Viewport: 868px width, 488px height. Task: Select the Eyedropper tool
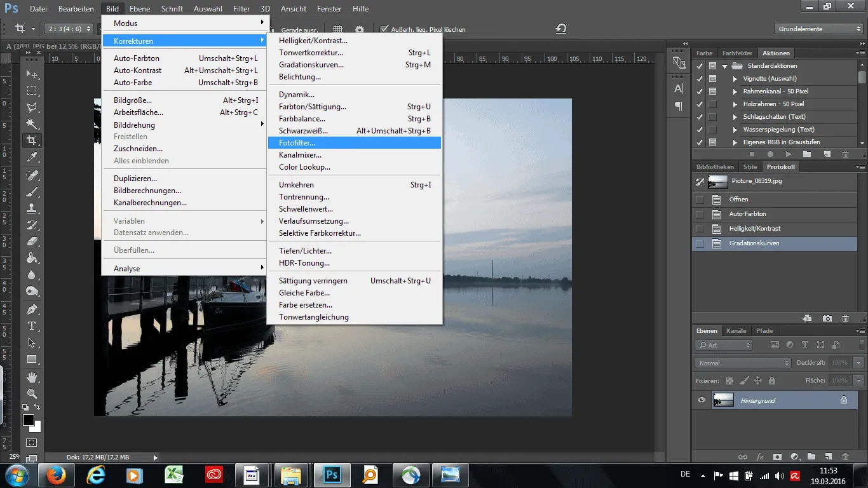coord(32,158)
